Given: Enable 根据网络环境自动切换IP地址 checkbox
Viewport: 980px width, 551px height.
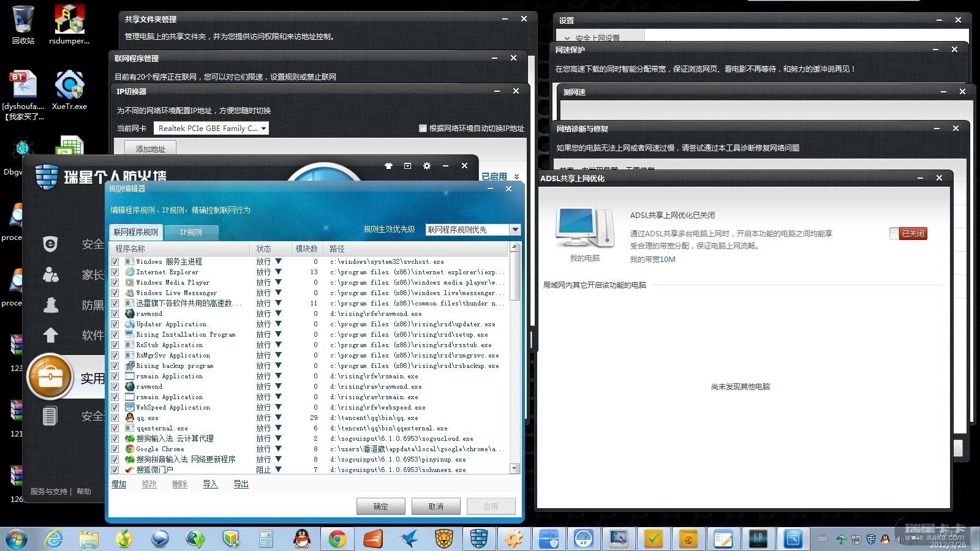Looking at the screenshot, I should pos(423,129).
